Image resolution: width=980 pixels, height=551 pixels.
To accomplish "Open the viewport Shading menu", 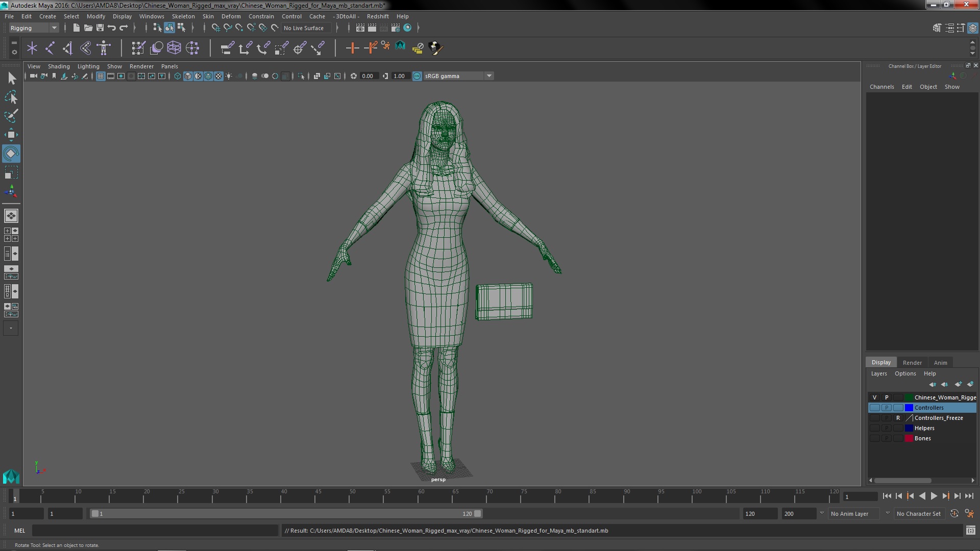I will pyautogui.click(x=59, y=66).
